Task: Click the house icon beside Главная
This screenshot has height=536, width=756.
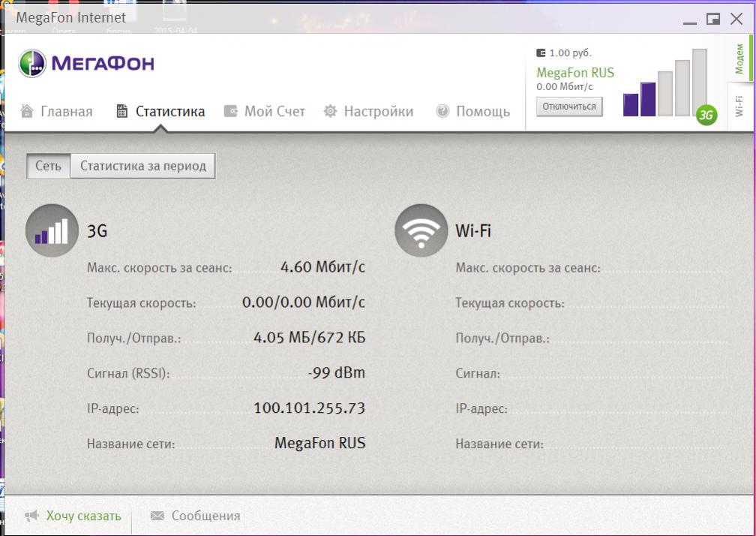Action: [x=27, y=111]
